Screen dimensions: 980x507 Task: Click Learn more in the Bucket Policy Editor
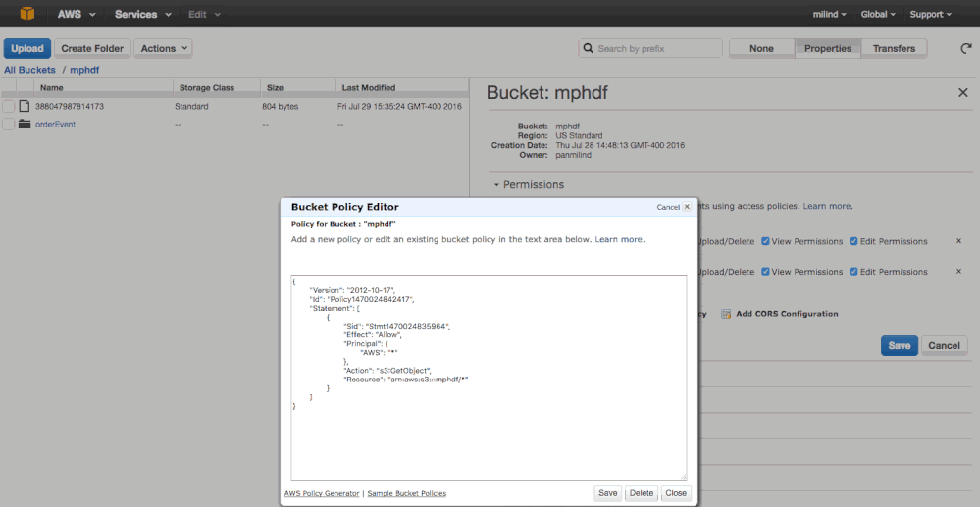[618, 239]
